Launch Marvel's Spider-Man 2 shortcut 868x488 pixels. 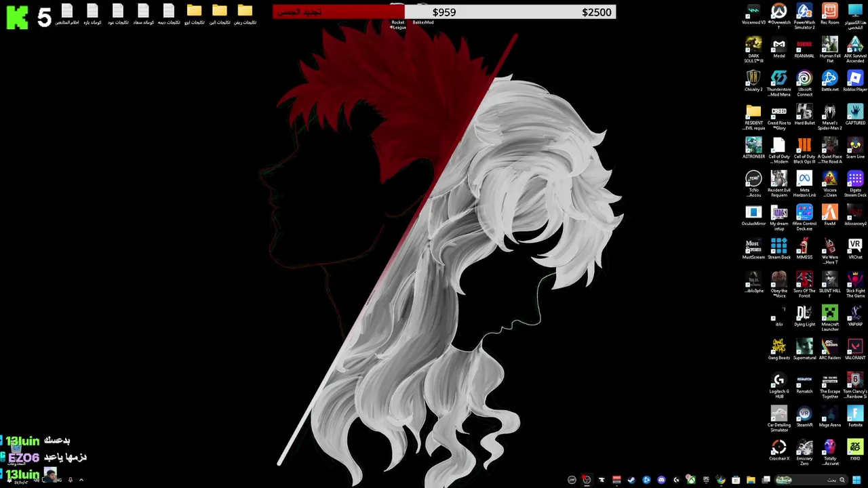pyautogui.click(x=829, y=116)
